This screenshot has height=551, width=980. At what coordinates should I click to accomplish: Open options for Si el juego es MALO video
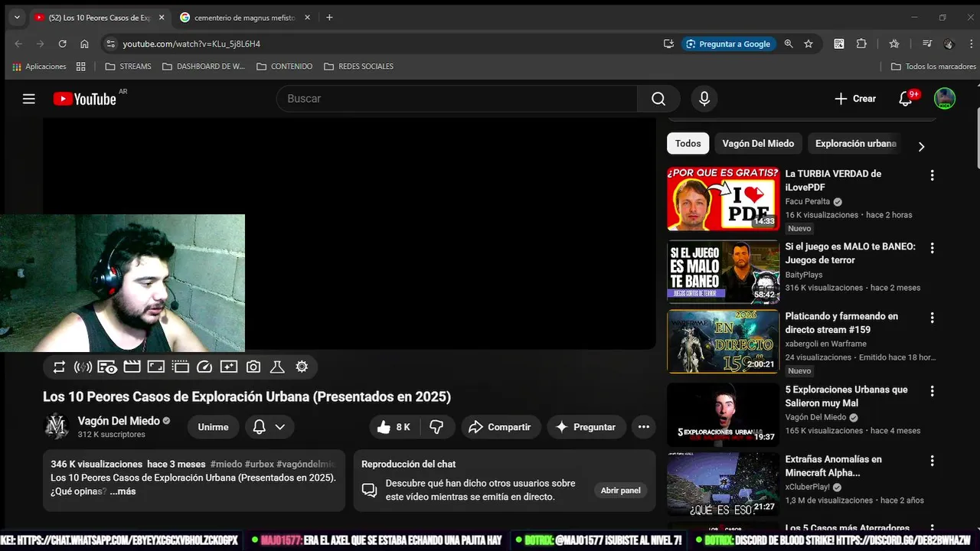[932, 248]
